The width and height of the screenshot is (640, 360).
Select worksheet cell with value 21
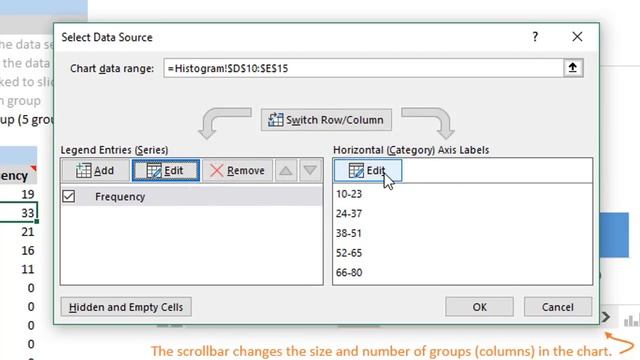click(x=18, y=231)
